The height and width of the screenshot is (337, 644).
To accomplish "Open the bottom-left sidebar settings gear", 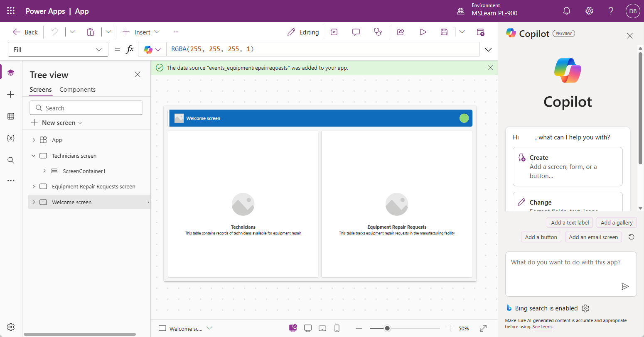I will (11, 327).
